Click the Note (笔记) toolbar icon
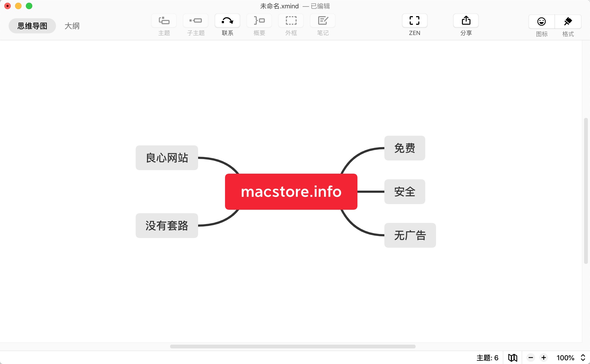Viewport: 590px width, 364px height. pos(323,21)
